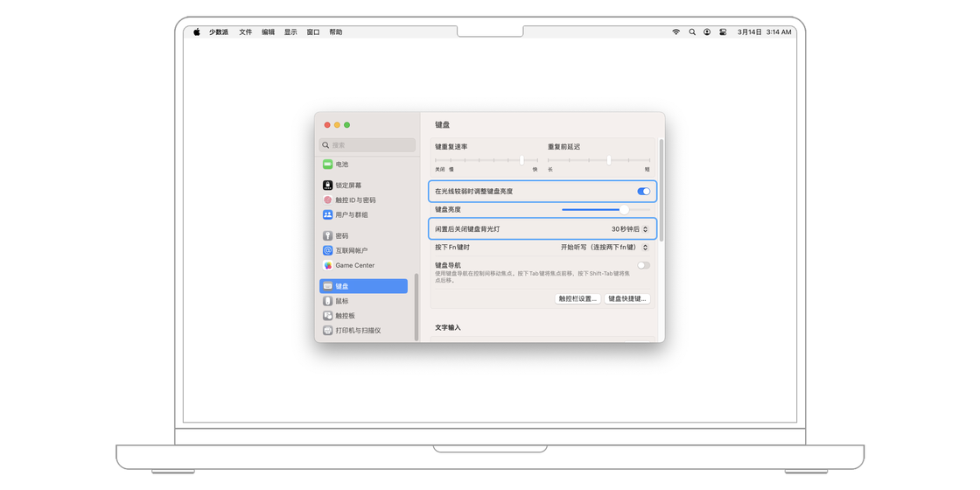
Task: Click the 键盘快捷键... button
Action: [x=627, y=298]
